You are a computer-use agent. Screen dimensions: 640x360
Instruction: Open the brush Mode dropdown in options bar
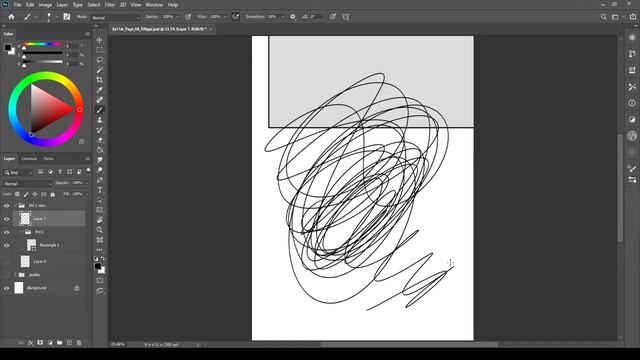click(116, 18)
